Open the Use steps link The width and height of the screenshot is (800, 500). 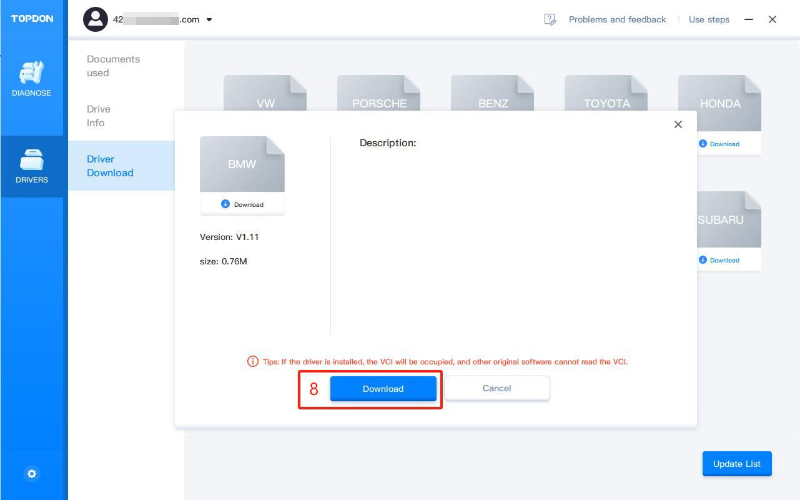coord(709,19)
